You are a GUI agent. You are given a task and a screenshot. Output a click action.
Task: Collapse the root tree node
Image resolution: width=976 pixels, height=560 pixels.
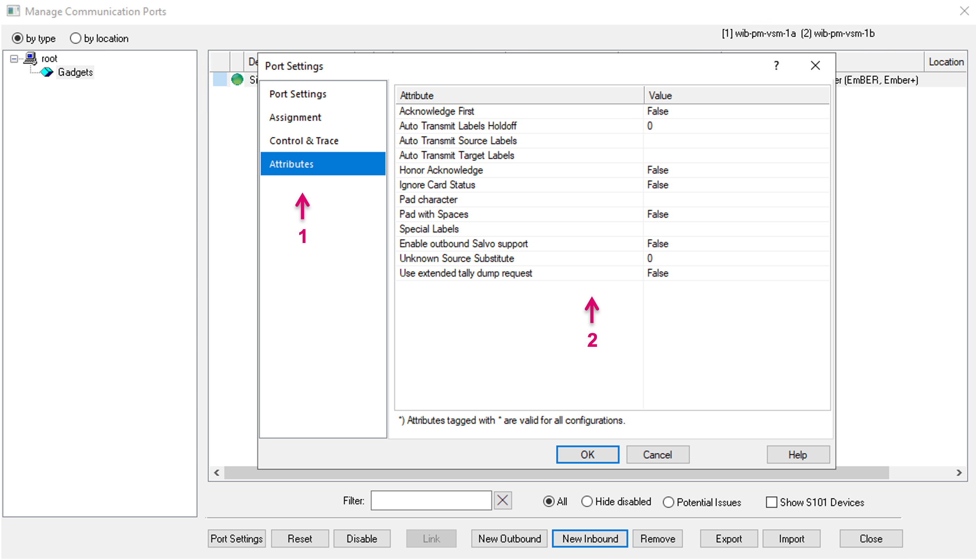tap(14, 58)
